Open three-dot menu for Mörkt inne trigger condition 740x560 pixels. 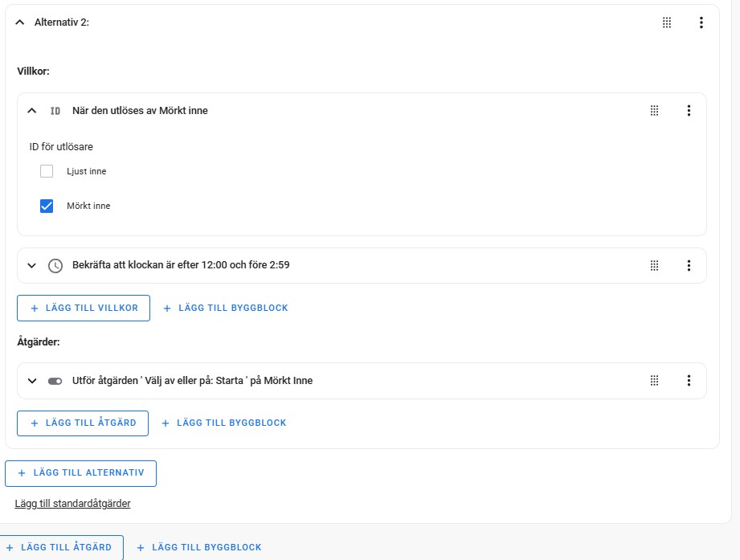pos(689,110)
